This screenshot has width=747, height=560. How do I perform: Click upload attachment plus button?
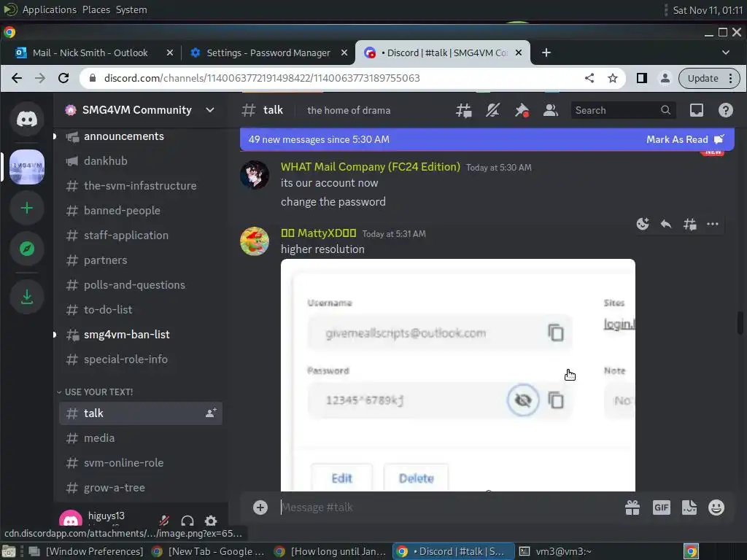[260, 507]
